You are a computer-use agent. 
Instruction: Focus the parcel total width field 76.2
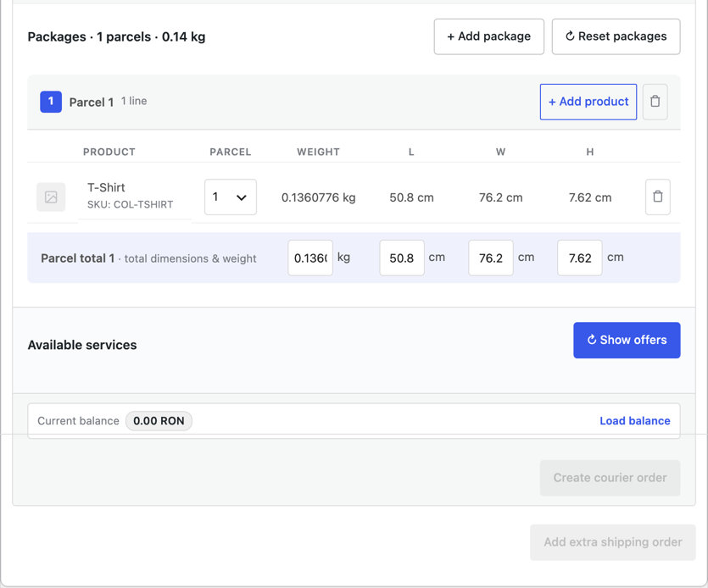pos(491,258)
